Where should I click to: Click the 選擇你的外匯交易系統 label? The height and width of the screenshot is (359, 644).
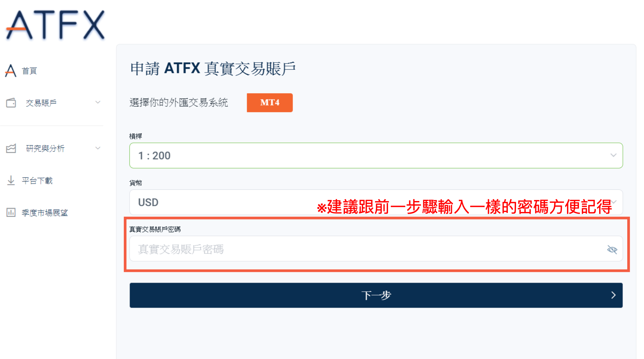[x=179, y=102]
